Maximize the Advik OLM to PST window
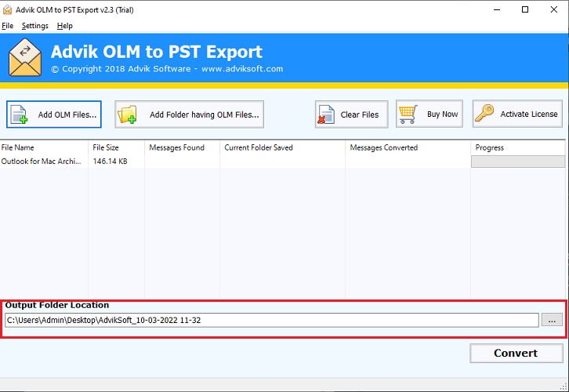This screenshot has width=569, height=392. click(x=525, y=9)
